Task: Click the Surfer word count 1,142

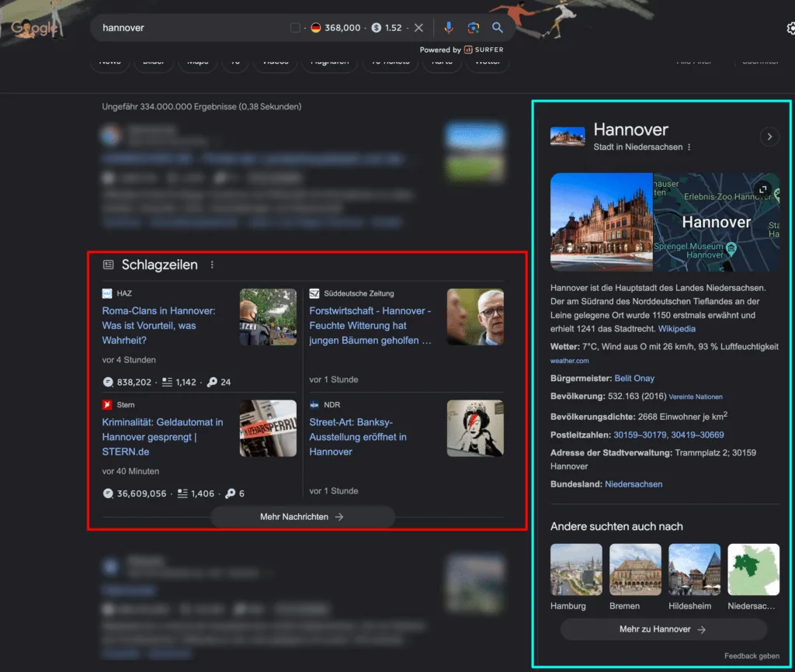Action: point(186,382)
